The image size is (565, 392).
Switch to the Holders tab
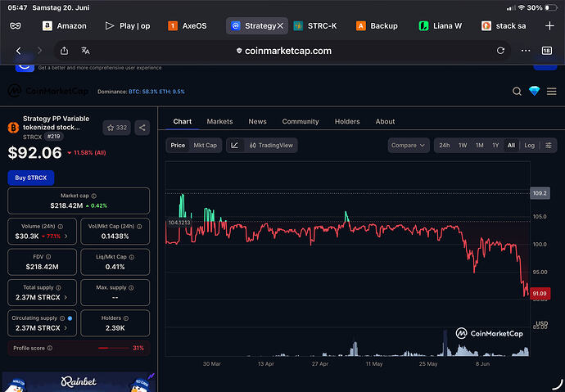[x=347, y=122]
